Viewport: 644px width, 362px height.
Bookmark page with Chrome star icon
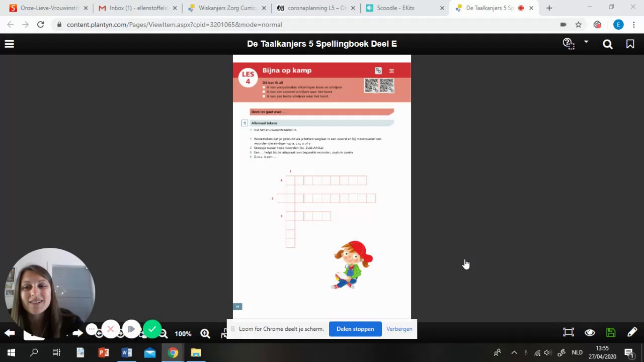click(x=579, y=25)
